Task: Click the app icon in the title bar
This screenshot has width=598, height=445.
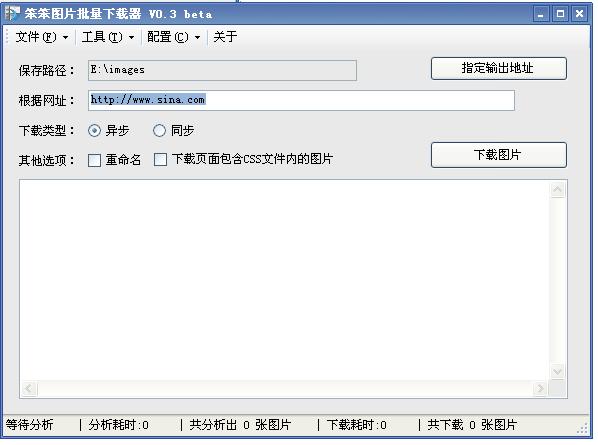Action: [12, 13]
